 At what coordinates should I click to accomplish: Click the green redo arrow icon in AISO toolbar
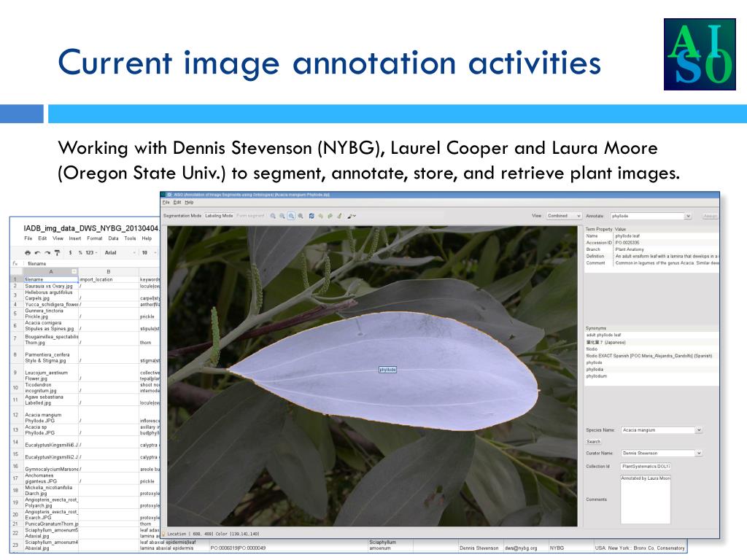(330, 216)
